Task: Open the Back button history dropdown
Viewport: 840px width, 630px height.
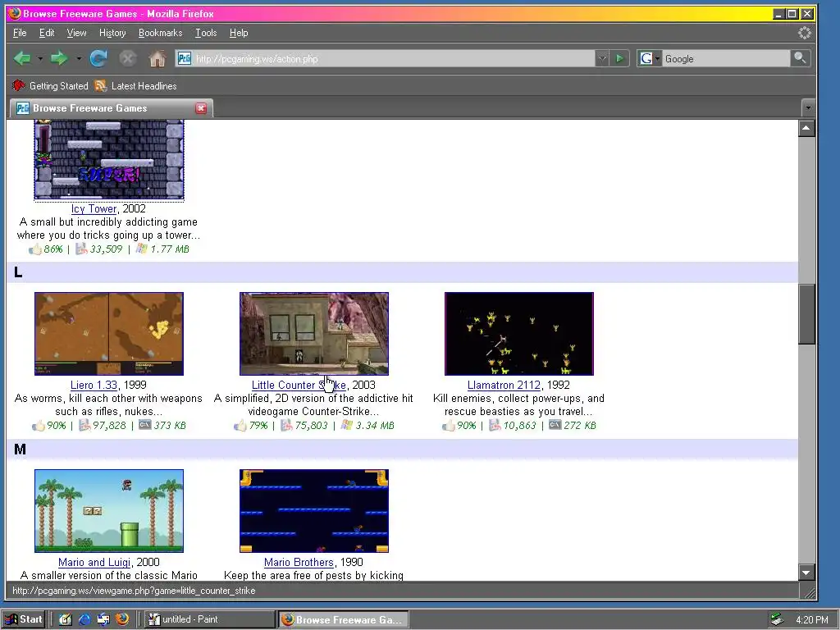Action: [x=40, y=58]
